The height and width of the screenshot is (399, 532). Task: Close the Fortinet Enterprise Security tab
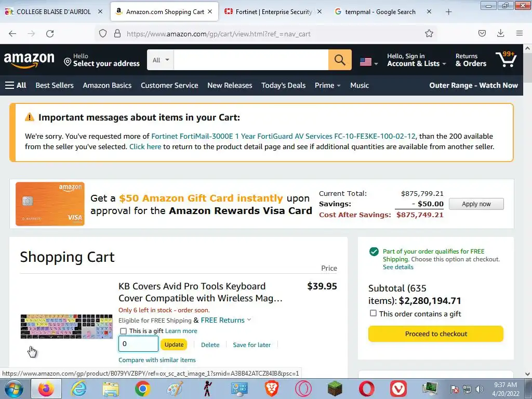(320, 11)
